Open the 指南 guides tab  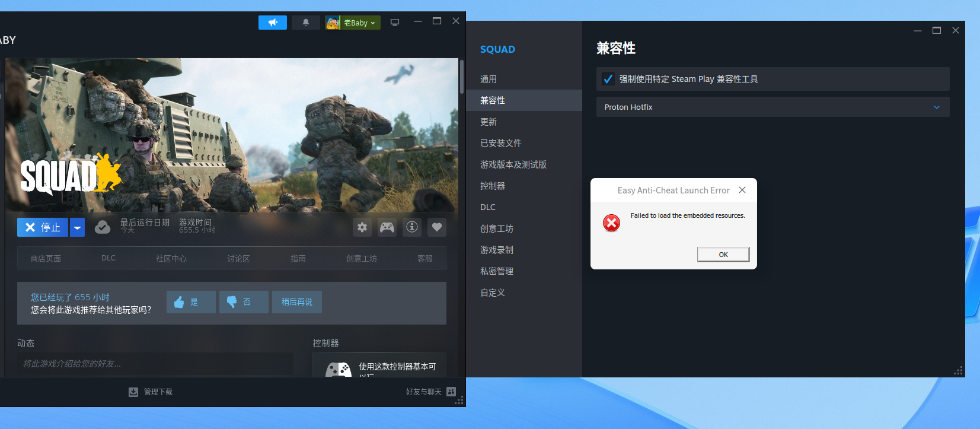[x=298, y=259]
